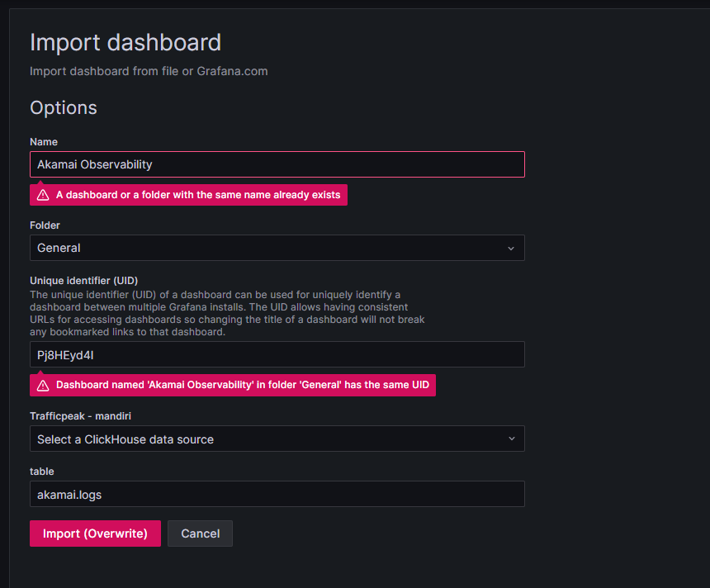710x588 pixels.
Task: Click the Import (Overwrite) button
Action: [x=95, y=533]
